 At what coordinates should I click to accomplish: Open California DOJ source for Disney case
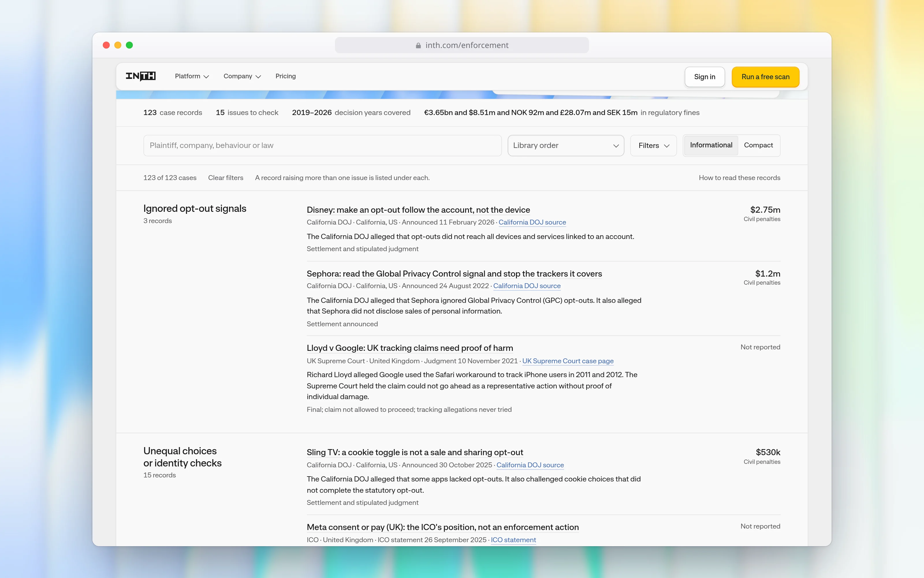click(532, 223)
